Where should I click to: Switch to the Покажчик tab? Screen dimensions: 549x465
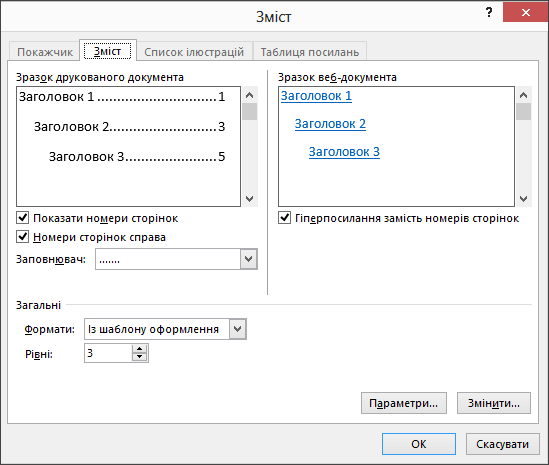45,52
